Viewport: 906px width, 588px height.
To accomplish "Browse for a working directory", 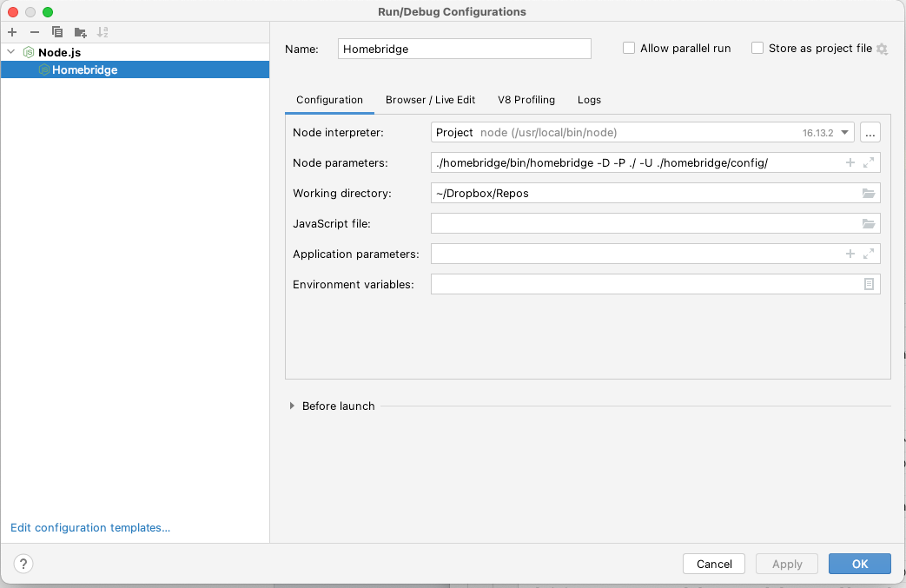I will pos(868,193).
